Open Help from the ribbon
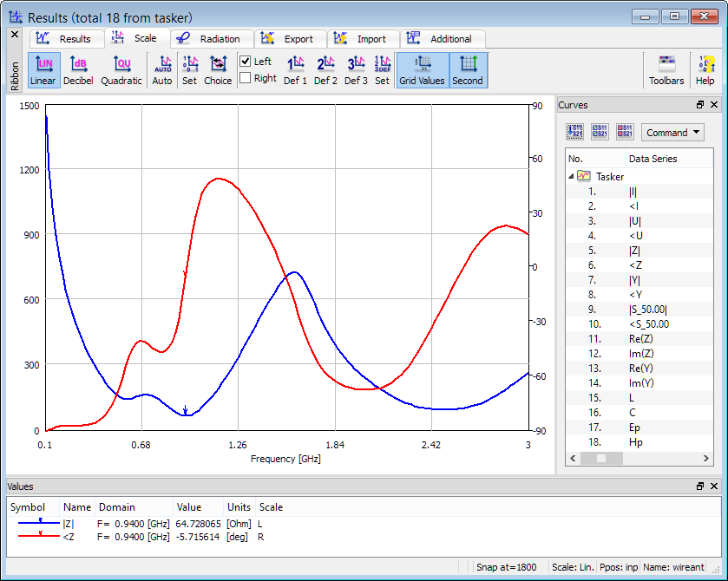Viewport: 728px width, 581px height. pos(705,70)
